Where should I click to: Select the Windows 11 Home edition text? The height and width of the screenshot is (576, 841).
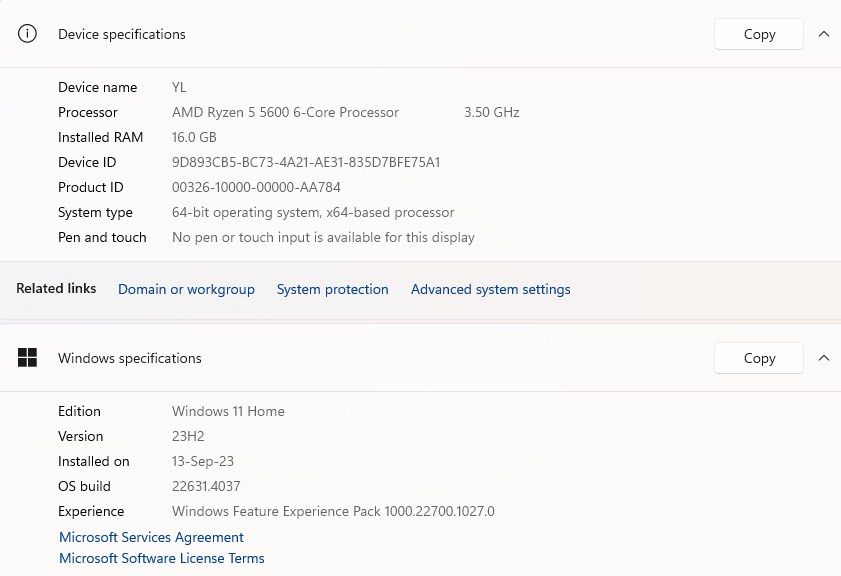(228, 411)
